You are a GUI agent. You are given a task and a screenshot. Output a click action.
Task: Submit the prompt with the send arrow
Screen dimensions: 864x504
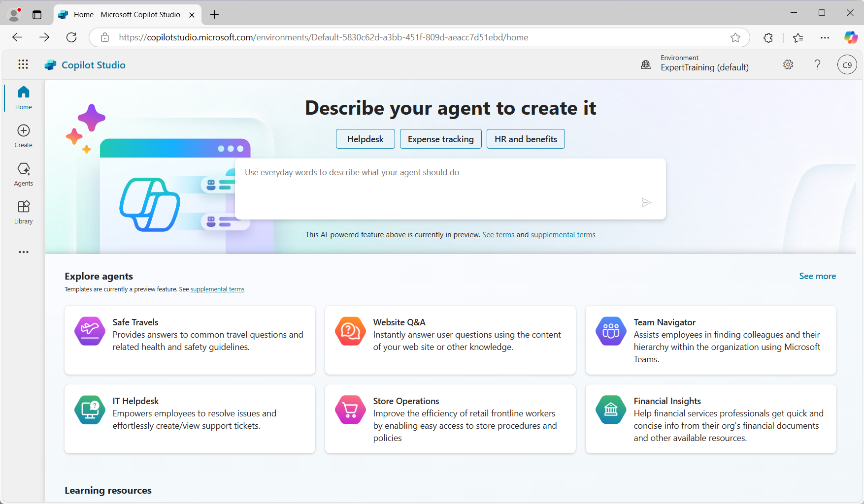pyautogui.click(x=647, y=202)
